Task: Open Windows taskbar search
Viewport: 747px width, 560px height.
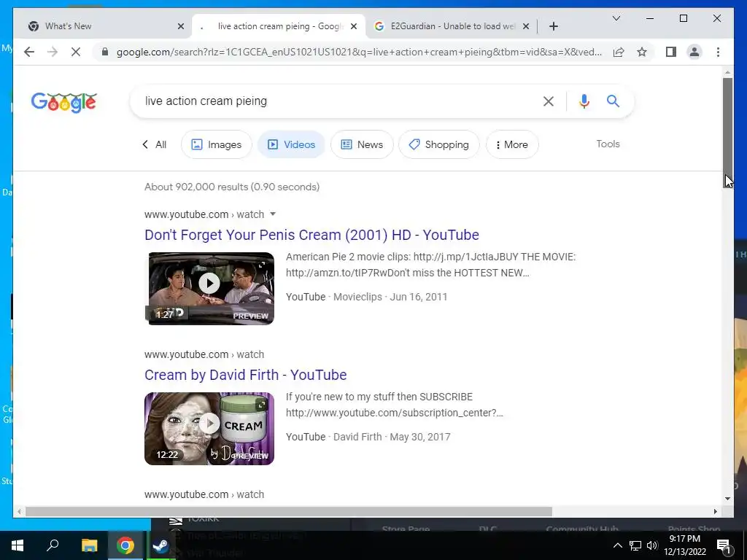Action: tap(53, 545)
